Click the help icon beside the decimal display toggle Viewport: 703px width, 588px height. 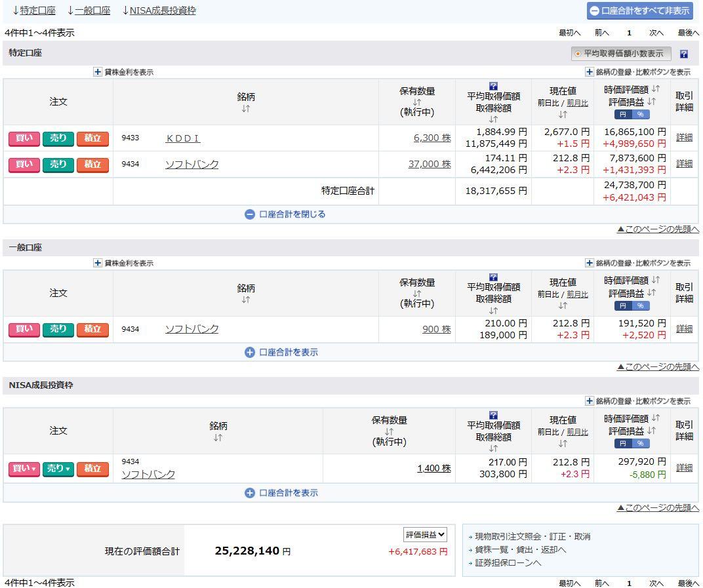(683, 54)
